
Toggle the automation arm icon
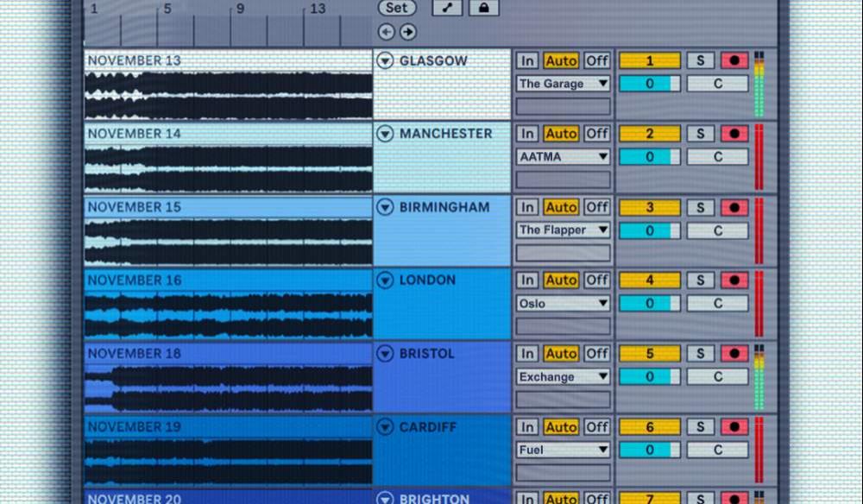pyautogui.click(x=447, y=8)
